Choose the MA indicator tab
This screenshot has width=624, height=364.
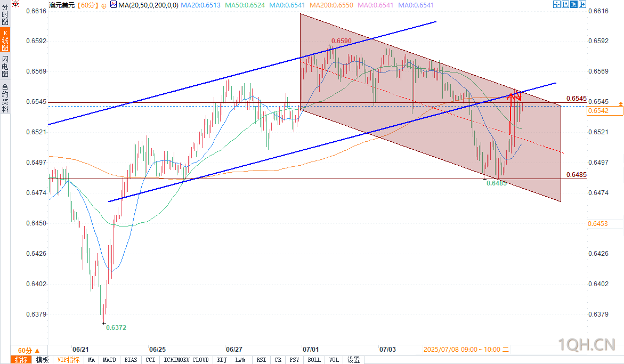pyautogui.click(x=92, y=360)
